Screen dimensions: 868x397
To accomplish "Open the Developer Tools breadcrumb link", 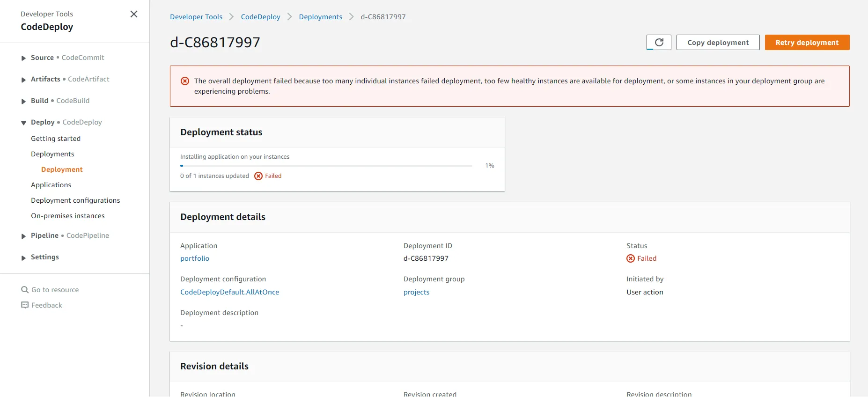I will pyautogui.click(x=196, y=17).
